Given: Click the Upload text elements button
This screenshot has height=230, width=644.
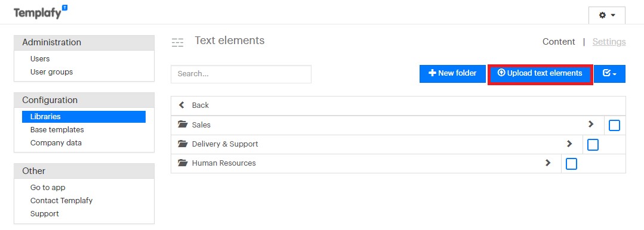Looking at the screenshot, I should 540,74.
